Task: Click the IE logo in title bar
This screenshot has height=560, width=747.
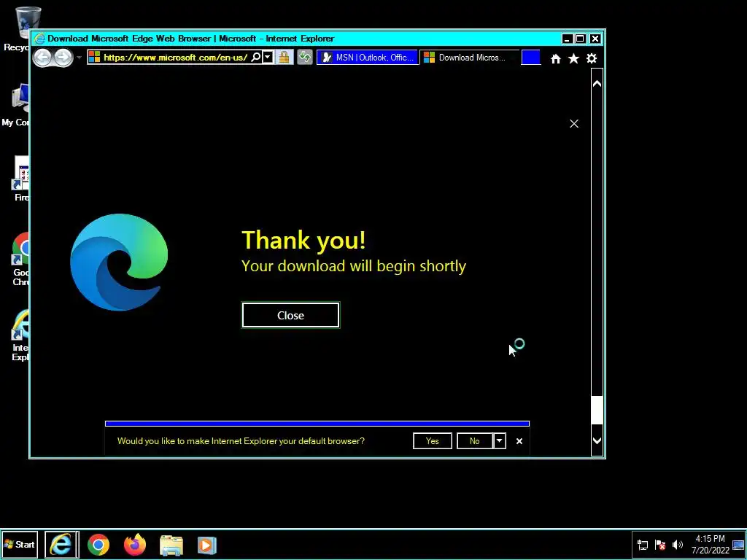Action: pos(39,39)
